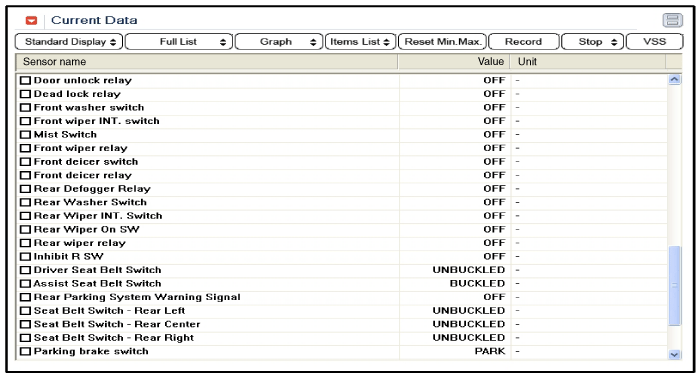Enable the Parking brake switch checkbox
The image size is (700, 377).
tap(25, 352)
